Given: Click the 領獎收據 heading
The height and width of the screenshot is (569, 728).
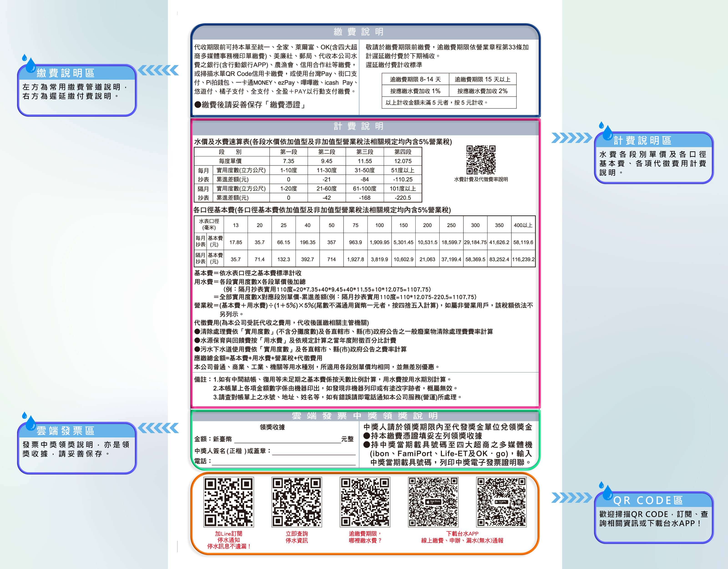Looking at the screenshot, I should coord(272,427).
